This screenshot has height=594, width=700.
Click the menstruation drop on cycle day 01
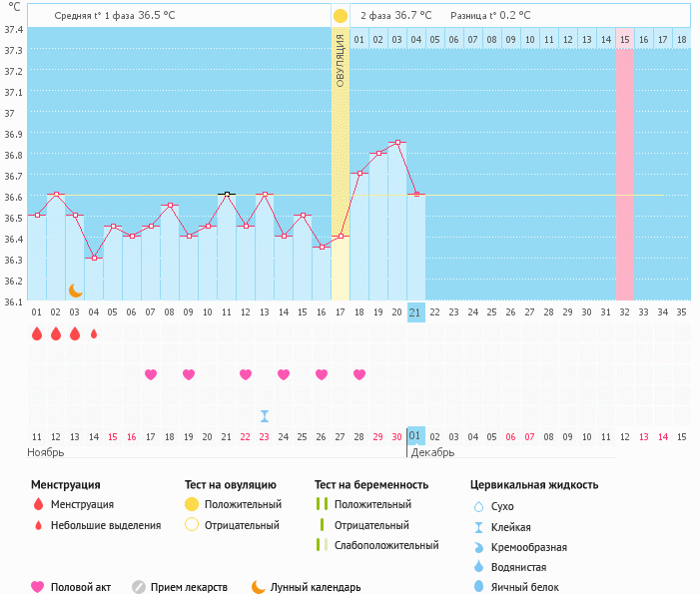(x=37, y=334)
